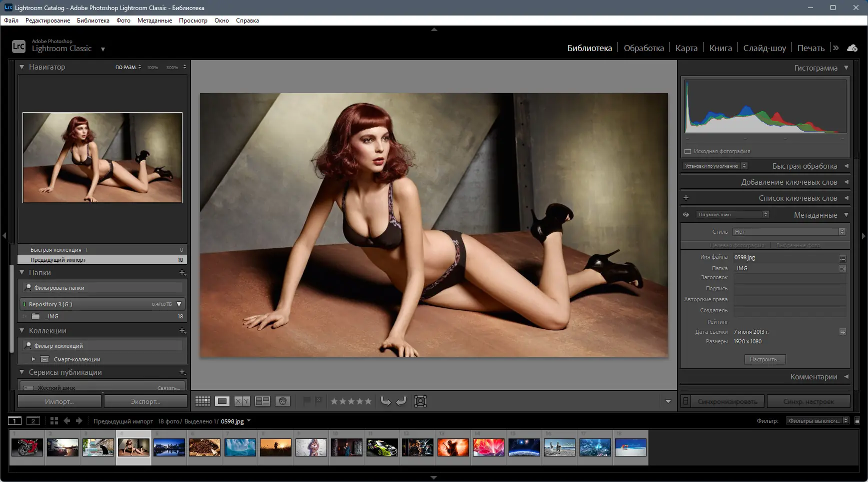Image resolution: width=868 pixels, height=482 pixels.
Task: Toggle the second monitor window button
Action: (33, 421)
